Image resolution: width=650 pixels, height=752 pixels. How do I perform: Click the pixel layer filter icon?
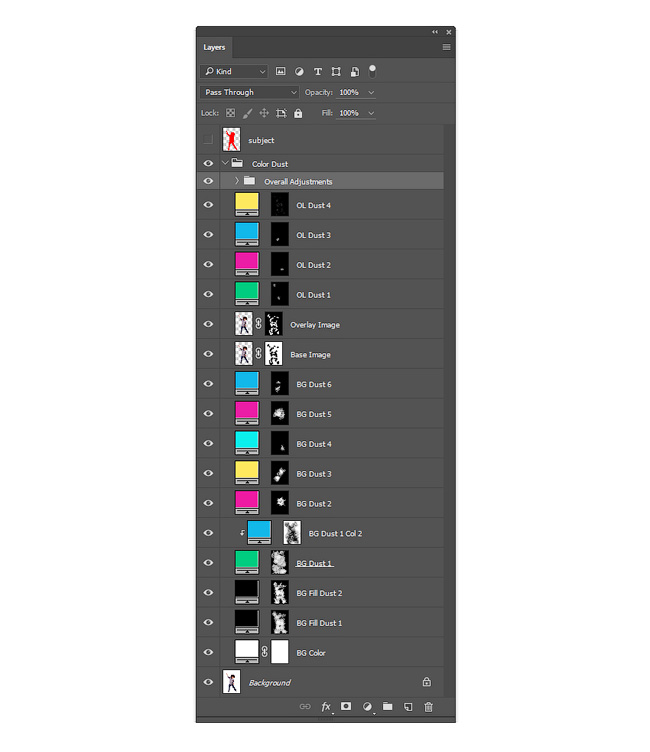(x=281, y=71)
